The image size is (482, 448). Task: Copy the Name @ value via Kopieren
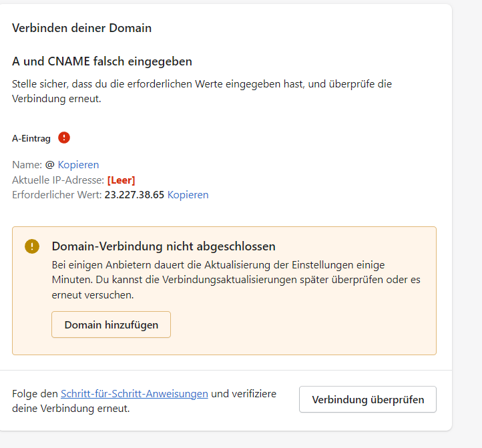[78, 164]
